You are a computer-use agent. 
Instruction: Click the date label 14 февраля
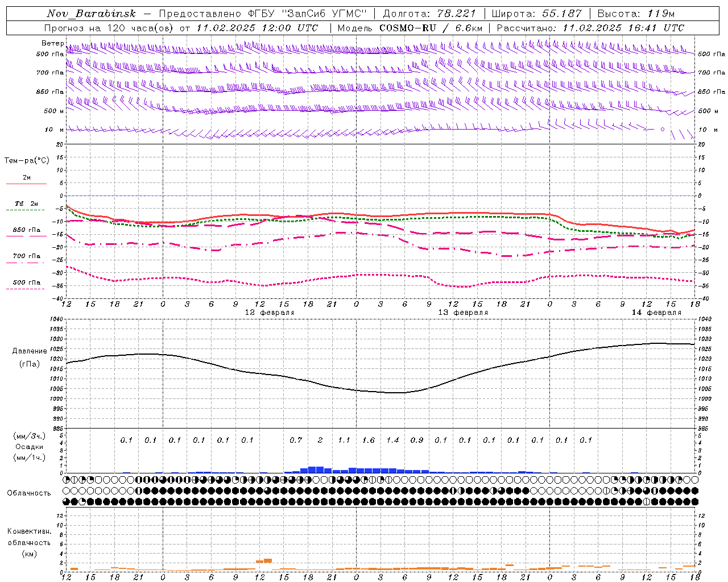click(656, 313)
